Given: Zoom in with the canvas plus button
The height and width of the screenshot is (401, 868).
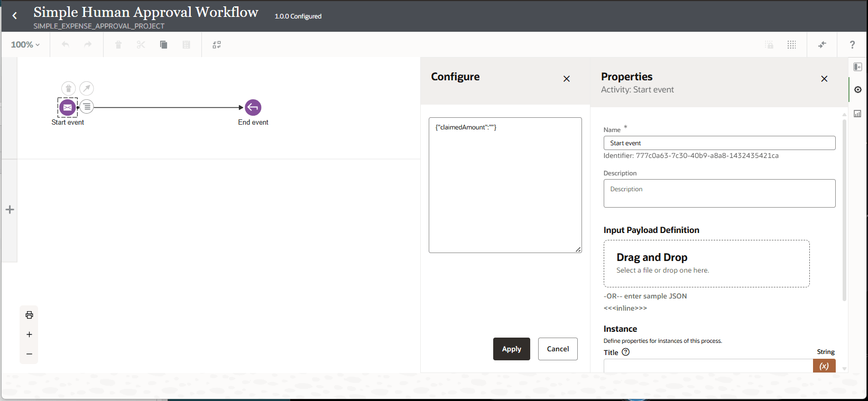Looking at the screenshot, I should pos(29,334).
